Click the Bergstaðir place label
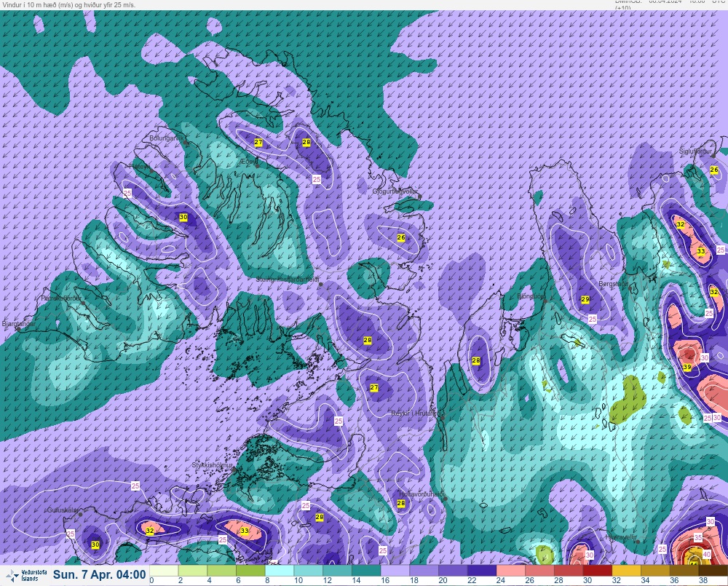728x586 pixels. click(x=613, y=283)
